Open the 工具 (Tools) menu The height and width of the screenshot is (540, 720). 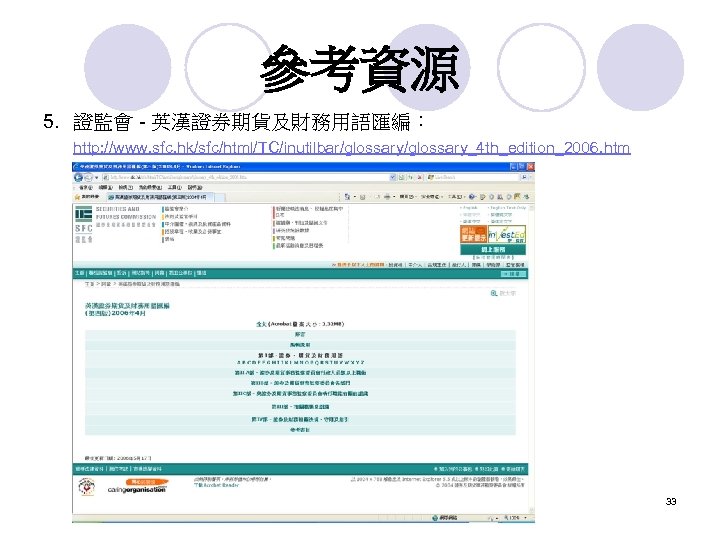coord(174,187)
